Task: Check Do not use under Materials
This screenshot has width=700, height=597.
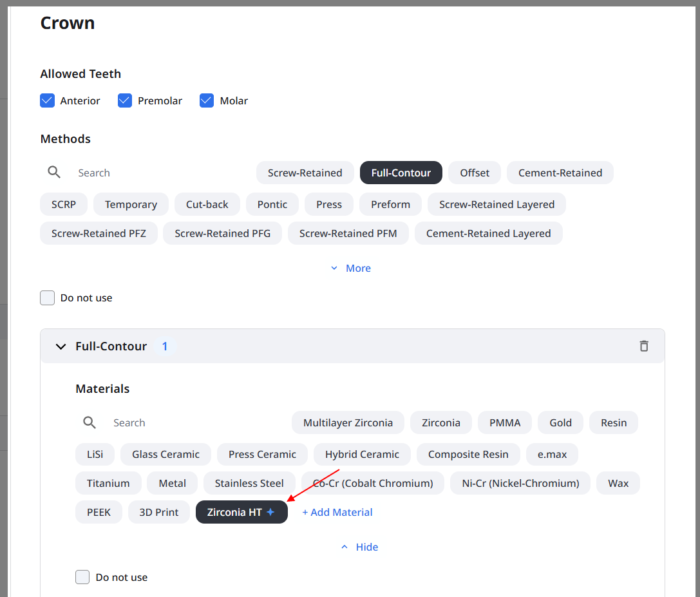Action: click(82, 577)
